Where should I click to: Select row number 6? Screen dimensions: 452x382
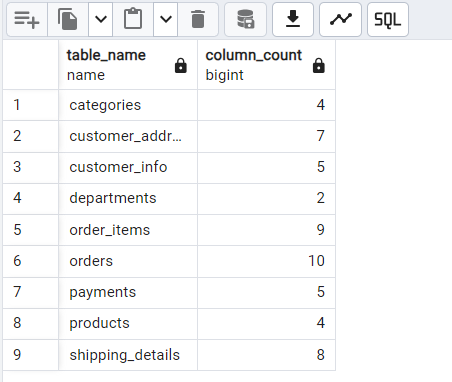point(31,261)
